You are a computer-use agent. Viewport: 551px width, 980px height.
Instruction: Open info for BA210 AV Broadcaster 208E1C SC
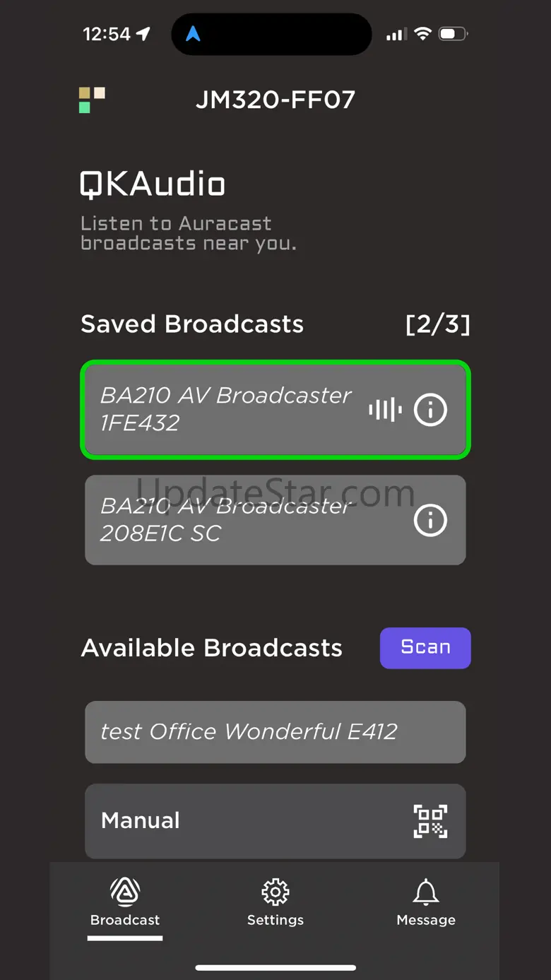430,520
